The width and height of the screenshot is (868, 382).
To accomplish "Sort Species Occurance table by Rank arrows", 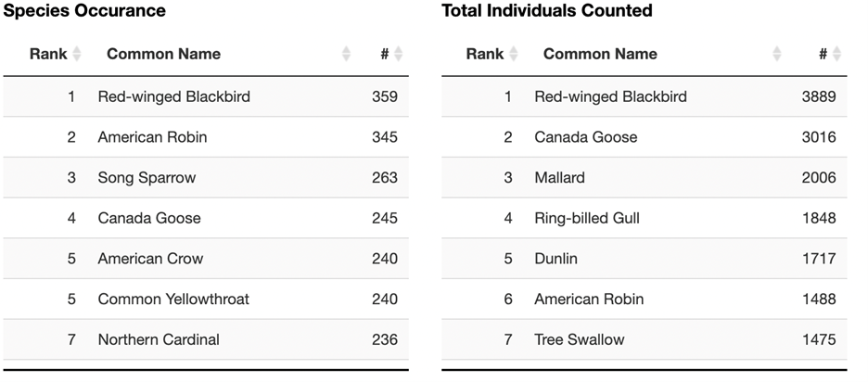I will (77, 55).
